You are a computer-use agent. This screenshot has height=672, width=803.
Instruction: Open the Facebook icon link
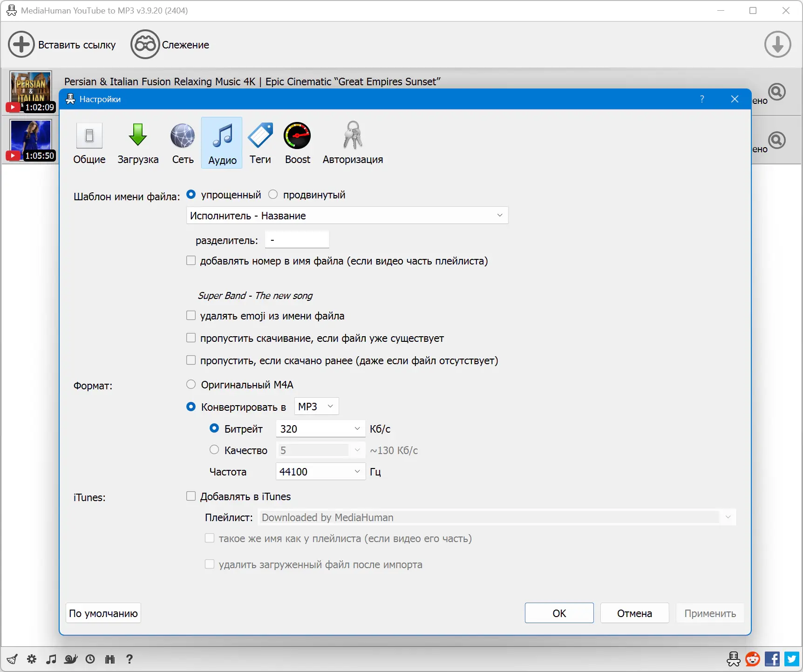click(772, 659)
